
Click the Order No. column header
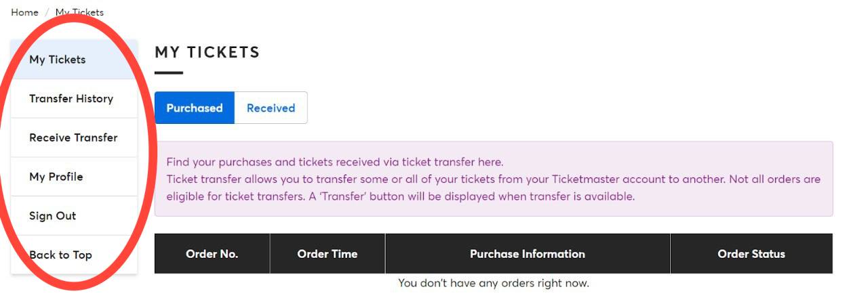tap(212, 254)
